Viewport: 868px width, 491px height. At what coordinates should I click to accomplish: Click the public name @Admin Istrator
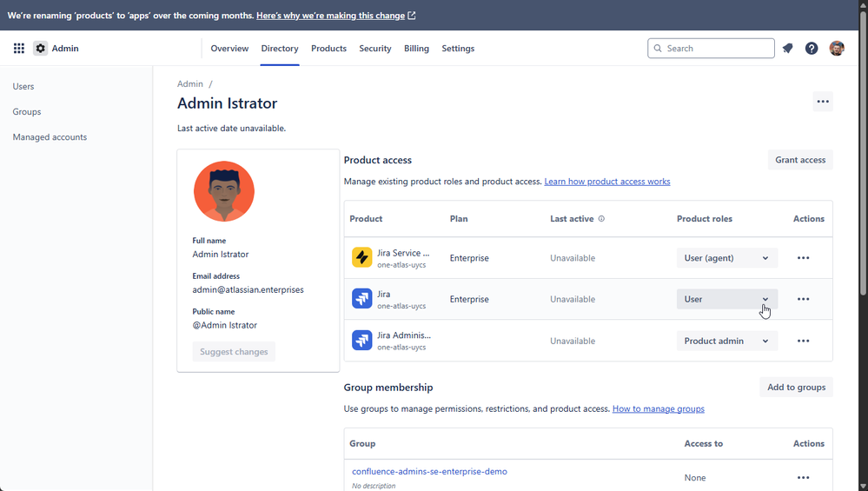[225, 325]
